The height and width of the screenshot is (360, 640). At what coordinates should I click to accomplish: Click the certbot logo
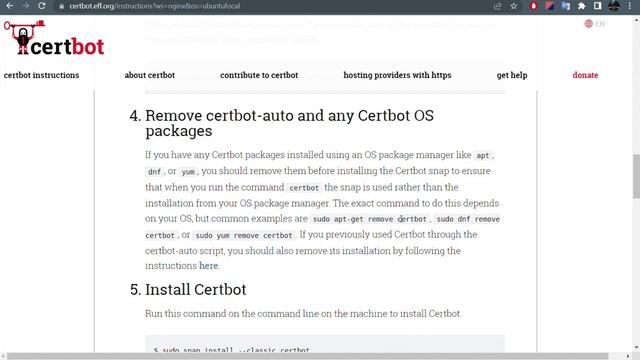click(54, 38)
